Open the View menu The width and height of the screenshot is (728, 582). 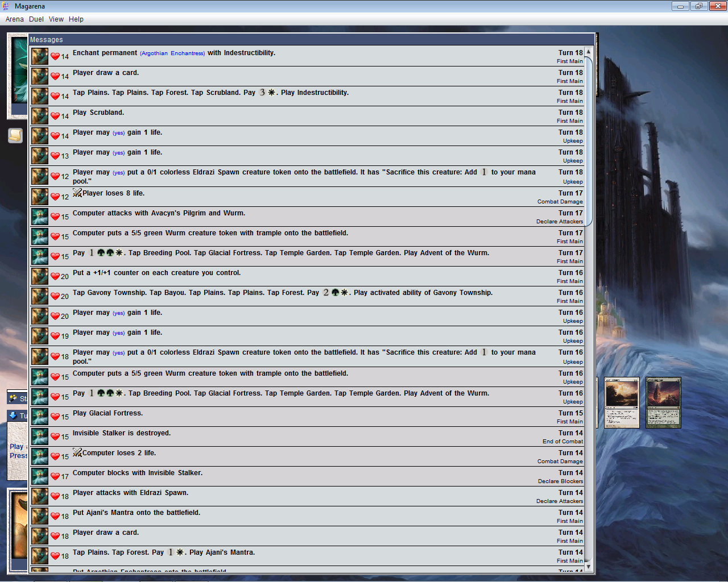pos(56,19)
